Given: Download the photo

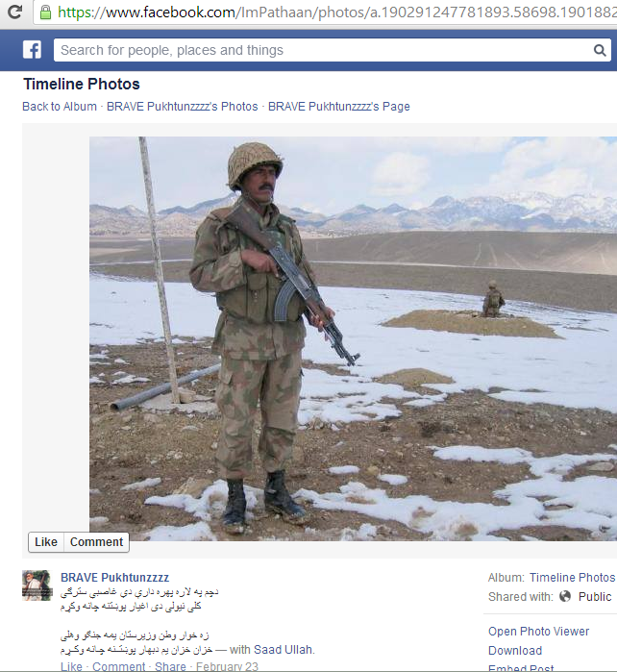Looking at the screenshot, I should click(x=515, y=651).
